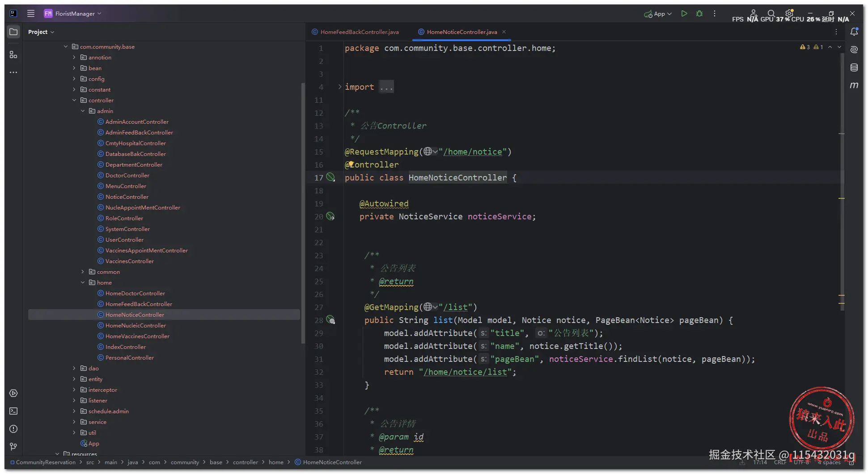868x474 pixels.
Task: Open the App run configuration dropdown
Action: coord(658,14)
